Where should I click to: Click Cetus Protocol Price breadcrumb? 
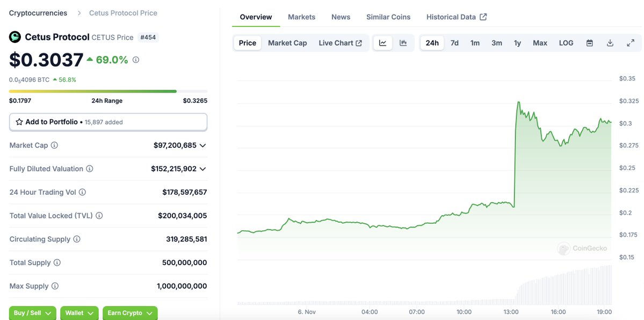(123, 13)
